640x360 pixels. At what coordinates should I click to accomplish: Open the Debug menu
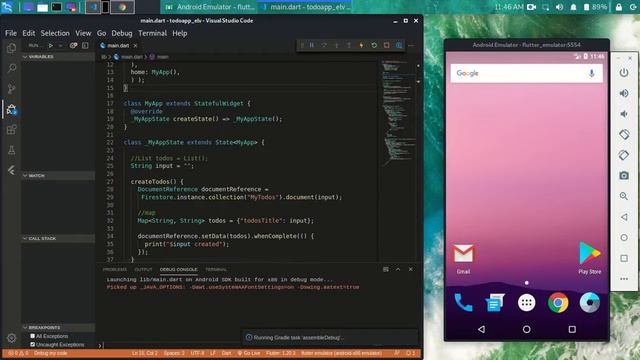point(122,33)
